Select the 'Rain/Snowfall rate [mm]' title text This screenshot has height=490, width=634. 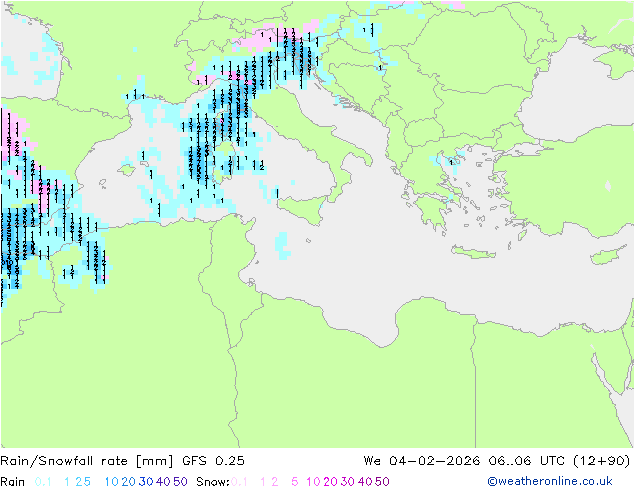87,461
